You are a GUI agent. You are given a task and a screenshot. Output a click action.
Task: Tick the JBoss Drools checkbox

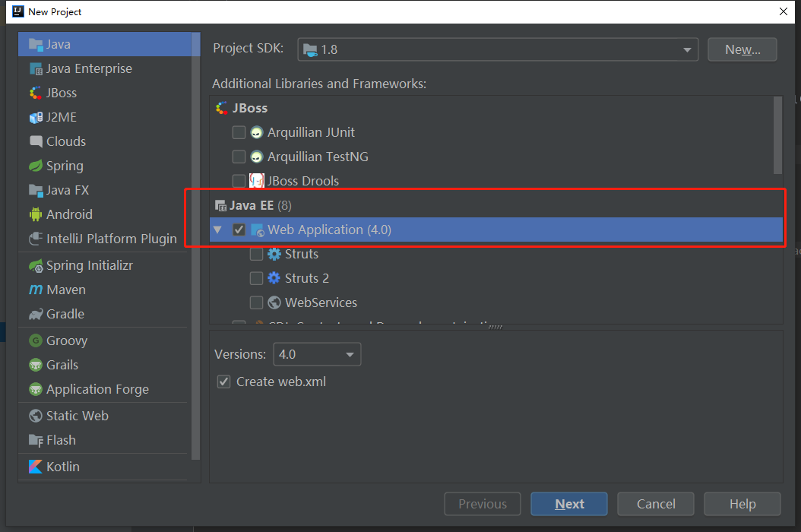[x=239, y=181]
